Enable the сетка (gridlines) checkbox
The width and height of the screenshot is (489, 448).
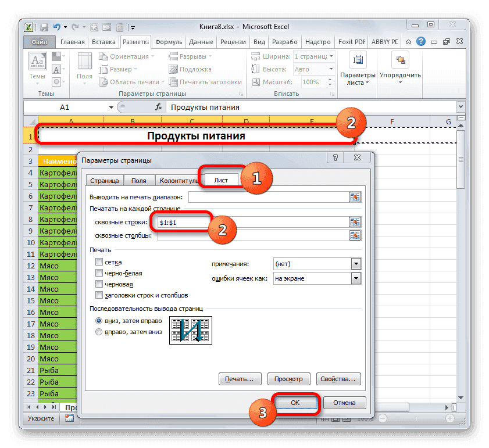100,261
